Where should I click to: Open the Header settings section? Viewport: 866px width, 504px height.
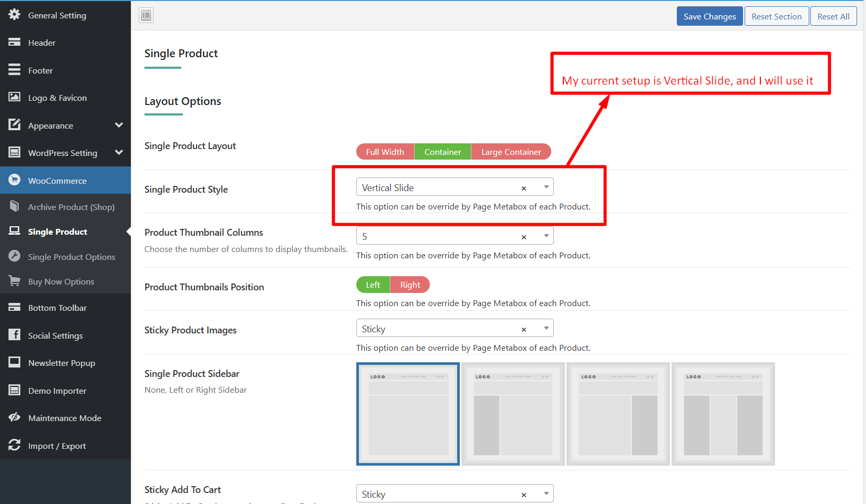(65, 43)
